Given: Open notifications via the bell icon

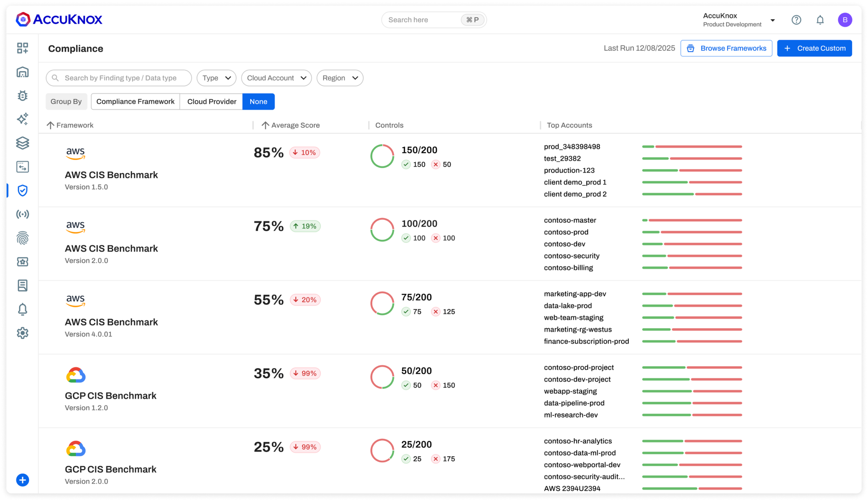Looking at the screenshot, I should [x=820, y=20].
